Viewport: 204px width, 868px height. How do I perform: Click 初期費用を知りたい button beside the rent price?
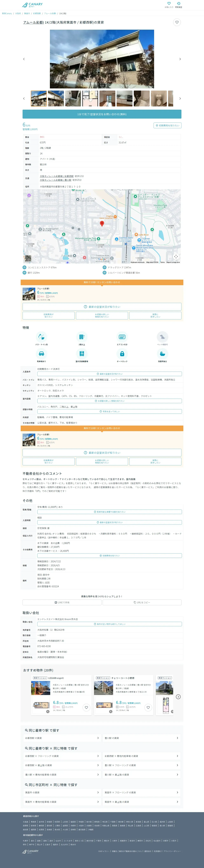pyautogui.click(x=167, y=125)
